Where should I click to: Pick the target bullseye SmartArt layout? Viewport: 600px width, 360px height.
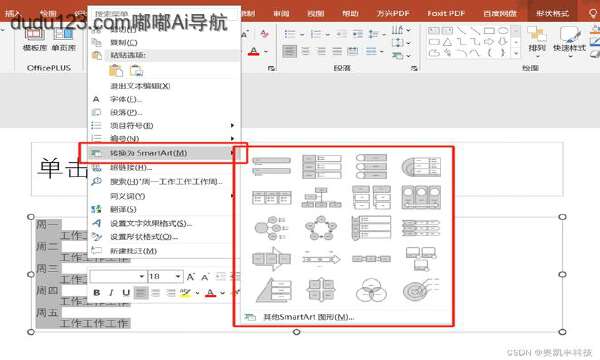[420, 290]
